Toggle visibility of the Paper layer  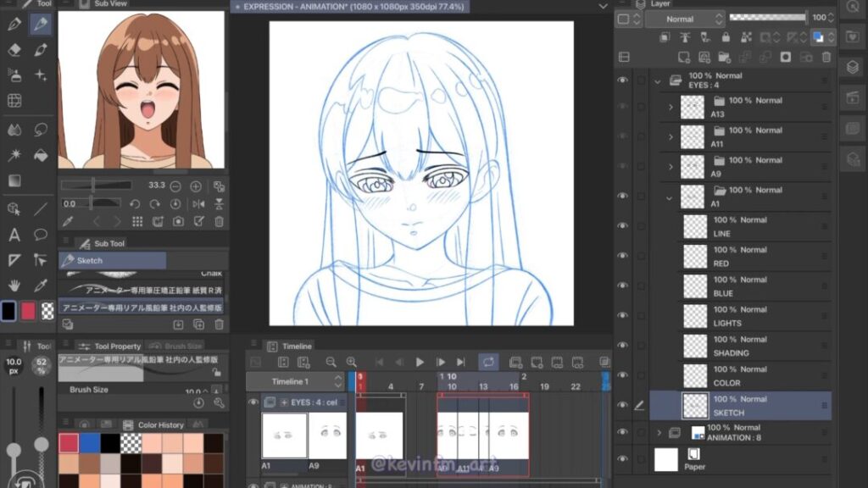pos(623,459)
